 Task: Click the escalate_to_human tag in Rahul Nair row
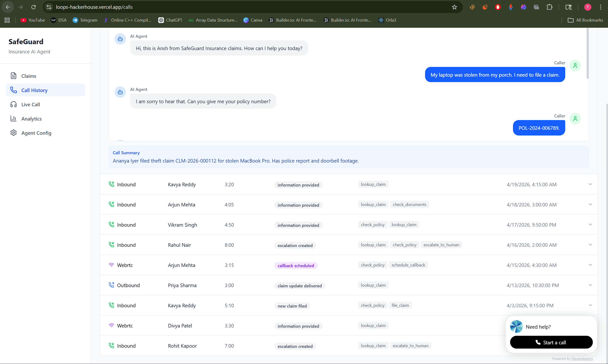pyautogui.click(x=441, y=245)
